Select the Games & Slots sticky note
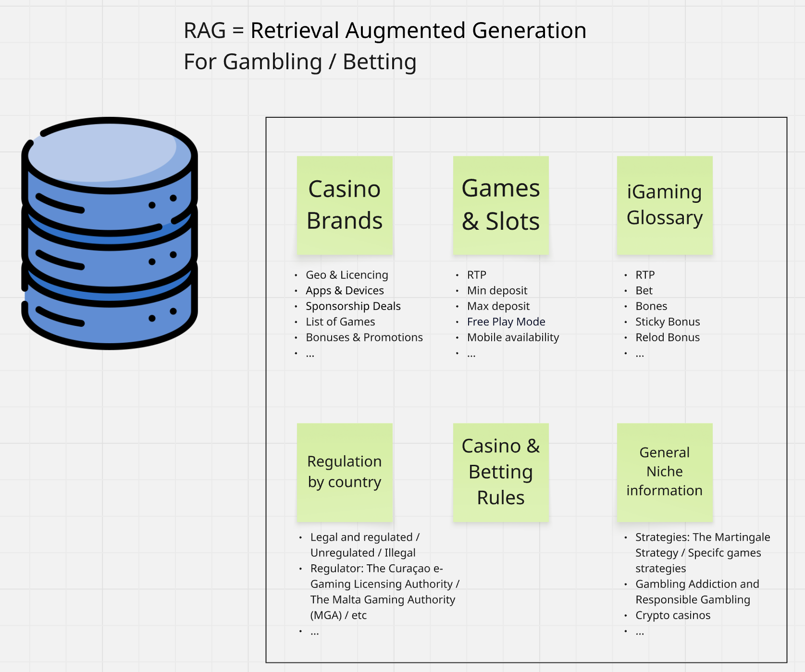The height and width of the screenshot is (672, 805). click(501, 205)
